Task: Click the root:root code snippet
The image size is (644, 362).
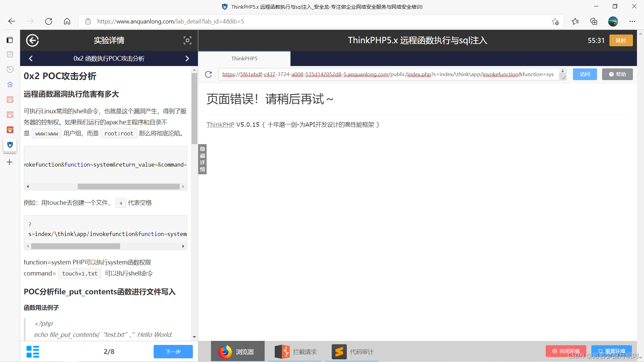Action: point(119,133)
